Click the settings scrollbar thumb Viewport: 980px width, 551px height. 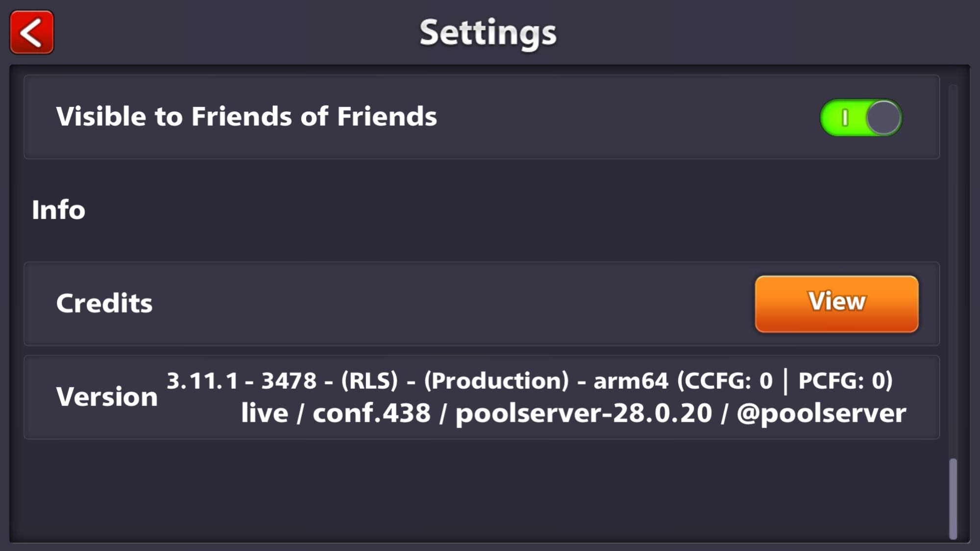coord(953,499)
